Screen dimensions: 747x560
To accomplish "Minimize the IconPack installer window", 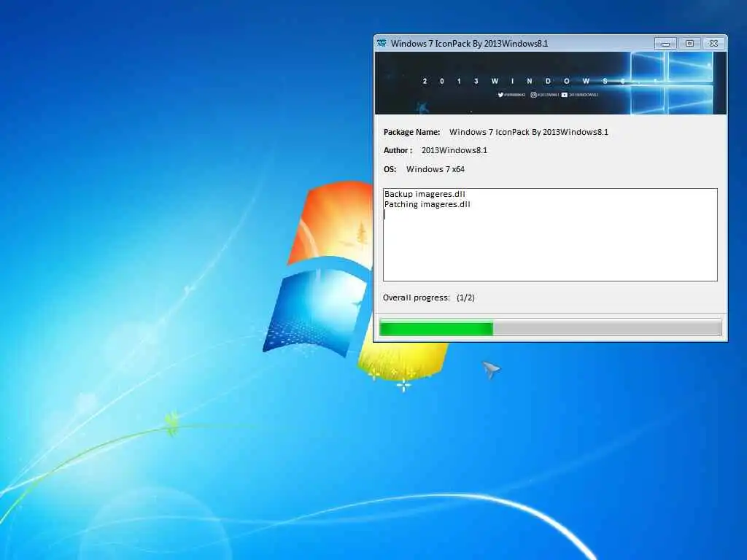I will click(x=665, y=44).
